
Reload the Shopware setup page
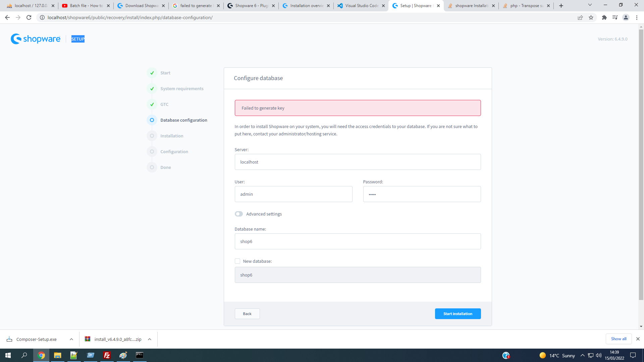[x=29, y=17]
